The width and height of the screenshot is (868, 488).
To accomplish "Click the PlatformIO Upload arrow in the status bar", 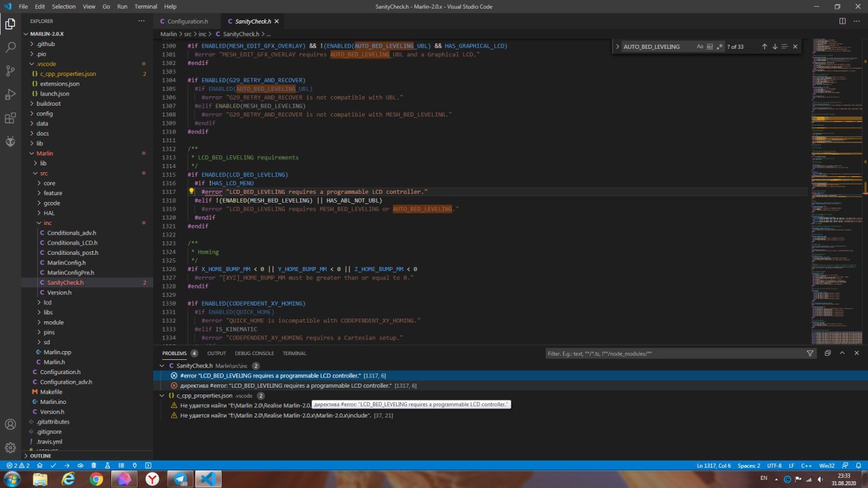I will [66, 466].
